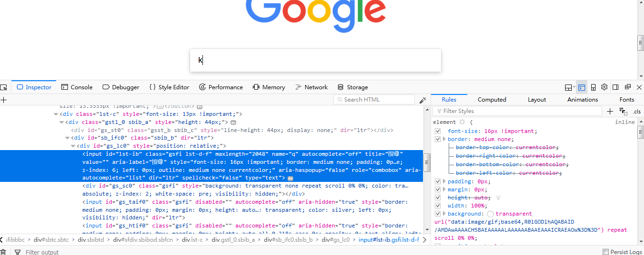Toggle pseudo-class panel icon
The width and height of the screenshot is (644, 255).
pos(624,111)
